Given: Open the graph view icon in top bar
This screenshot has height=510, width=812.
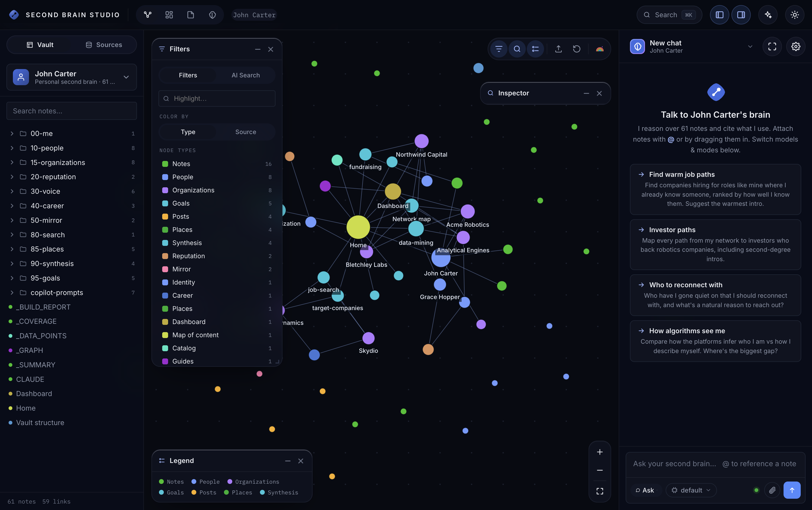Looking at the screenshot, I should click(x=148, y=15).
